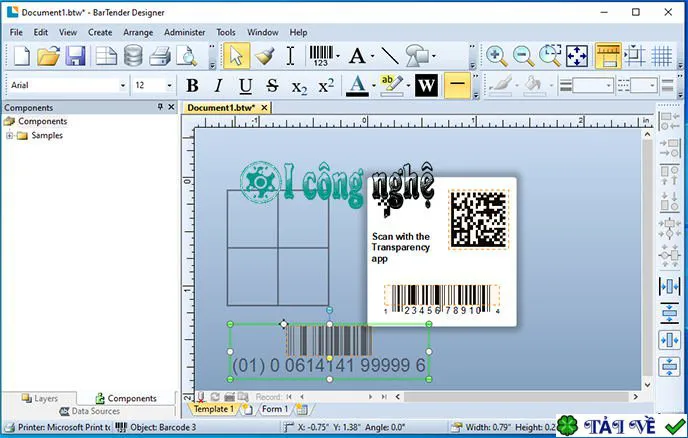This screenshot has width=688, height=438.
Task: Switch to the Layers tab
Action: 40,398
